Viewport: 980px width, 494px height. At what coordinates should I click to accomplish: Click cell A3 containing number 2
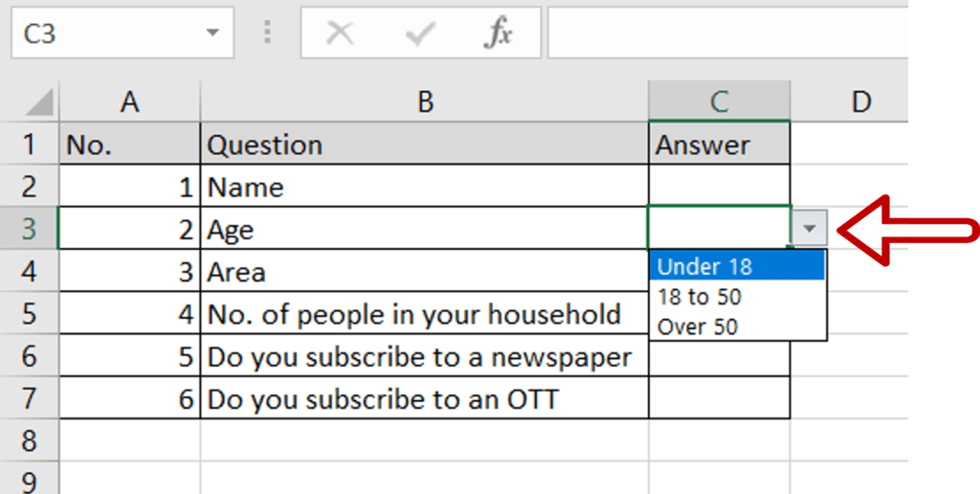130,228
